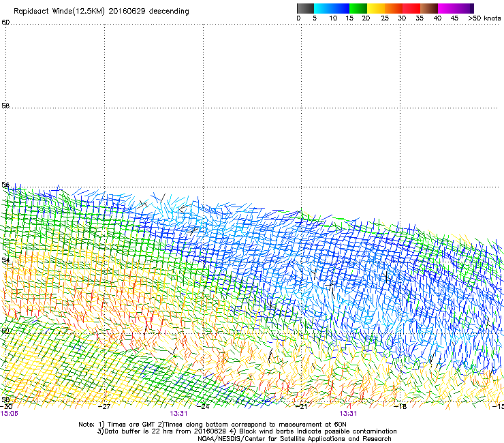504x443 pixels.
Task: Click the longitude label '-30'
Action: [6, 407]
